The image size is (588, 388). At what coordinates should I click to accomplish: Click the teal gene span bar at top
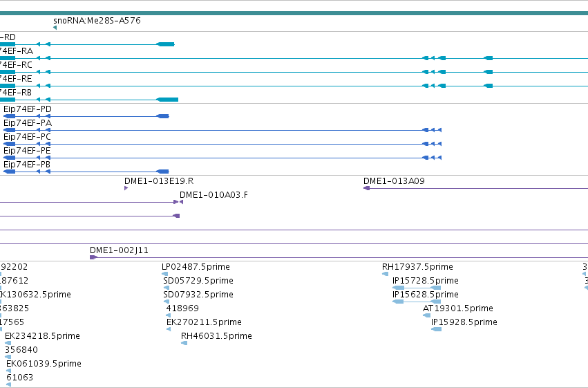[x=294, y=14]
